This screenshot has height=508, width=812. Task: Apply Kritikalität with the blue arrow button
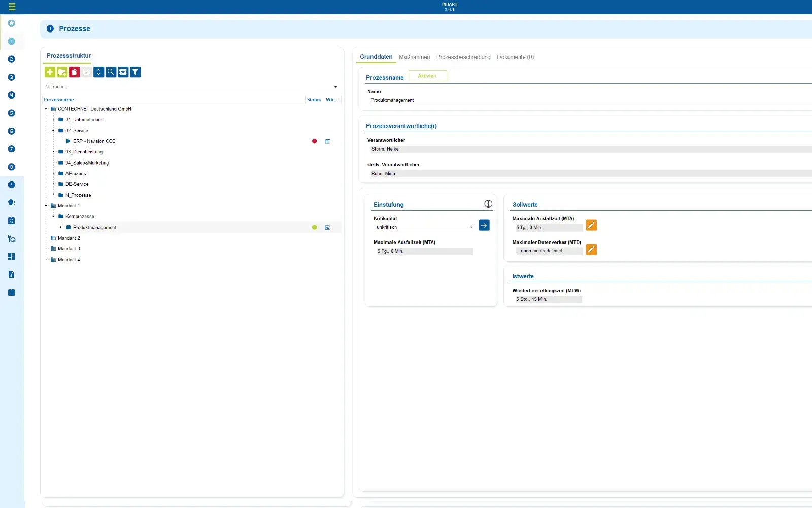(484, 225)
